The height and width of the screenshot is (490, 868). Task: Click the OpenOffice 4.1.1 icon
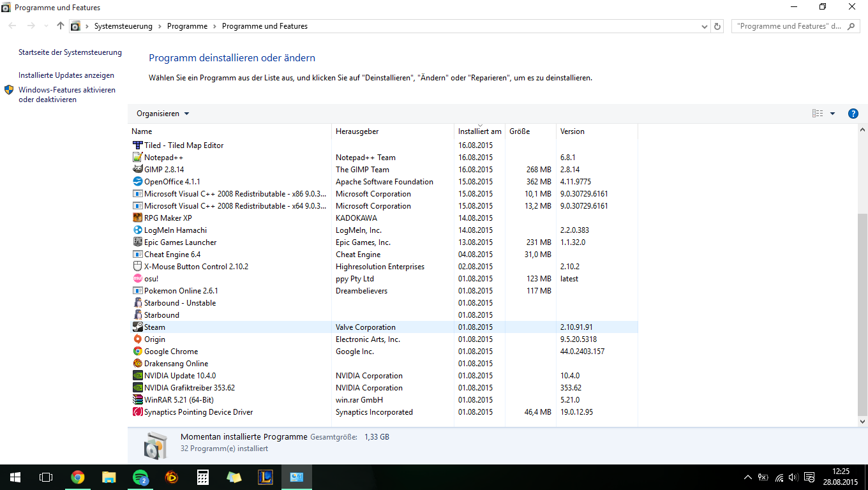pos(137,182)
